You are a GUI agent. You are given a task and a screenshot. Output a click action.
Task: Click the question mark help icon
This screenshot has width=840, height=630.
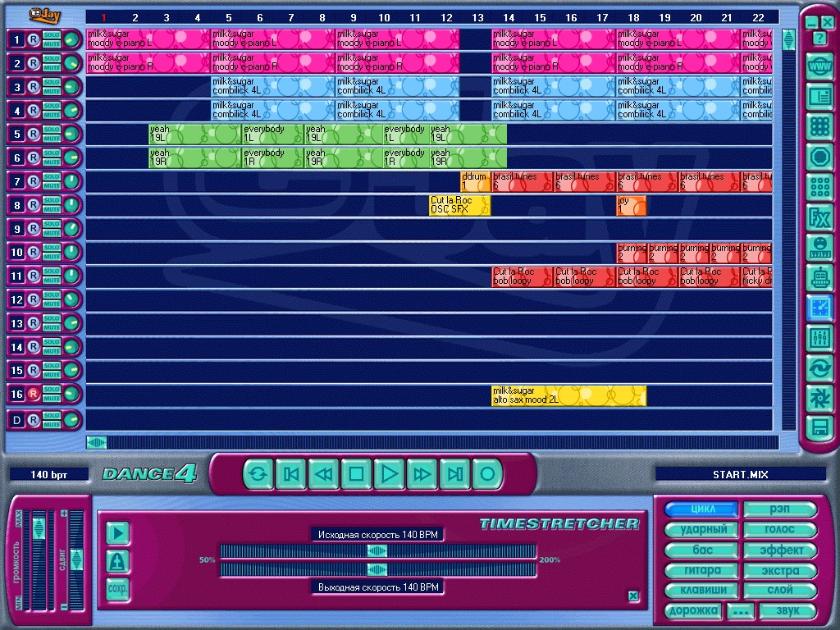tap(819, 38)
